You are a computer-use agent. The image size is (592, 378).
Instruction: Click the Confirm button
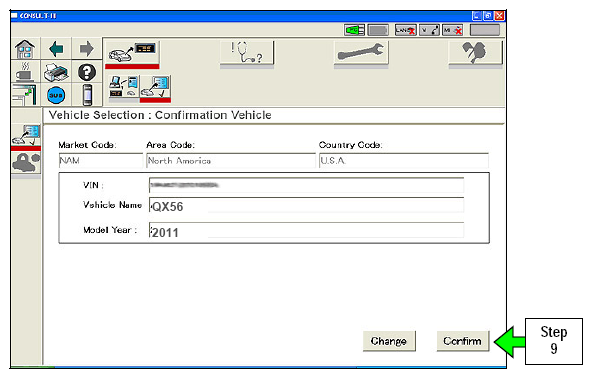point(462,341)
